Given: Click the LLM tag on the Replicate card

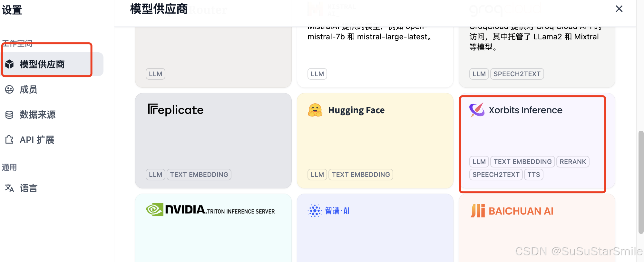Looking at the screenshot, I should coord(155,175).
